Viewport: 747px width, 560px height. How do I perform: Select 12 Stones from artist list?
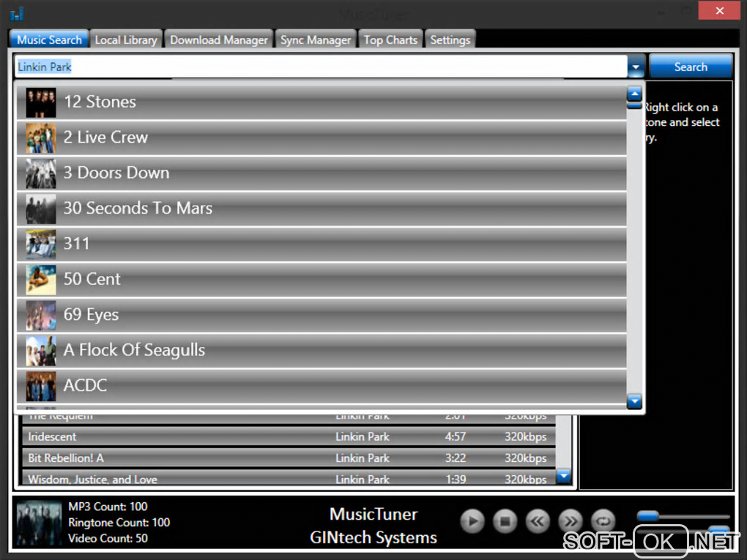(x=322, y=102)
